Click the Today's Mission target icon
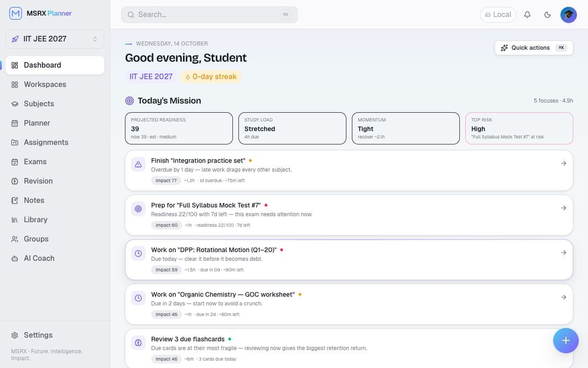Screen dimensions: 588x368 [130, 101]
